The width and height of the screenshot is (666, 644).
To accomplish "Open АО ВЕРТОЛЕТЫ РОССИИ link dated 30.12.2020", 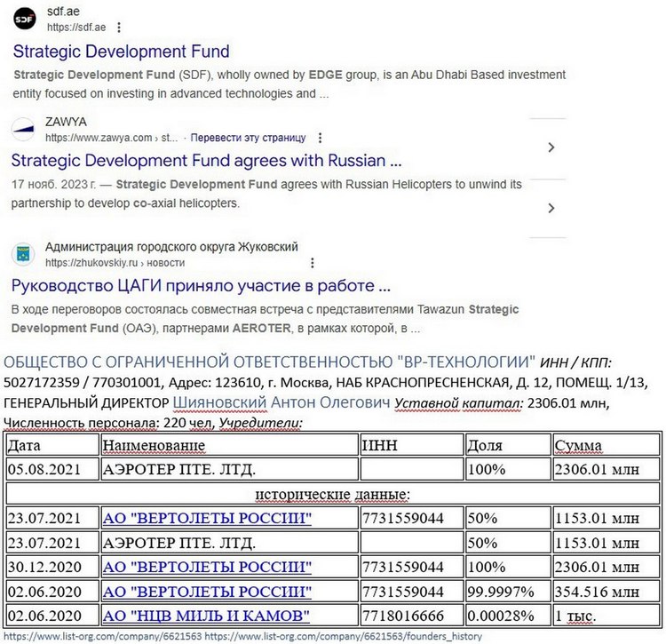I will coord(207,567).
